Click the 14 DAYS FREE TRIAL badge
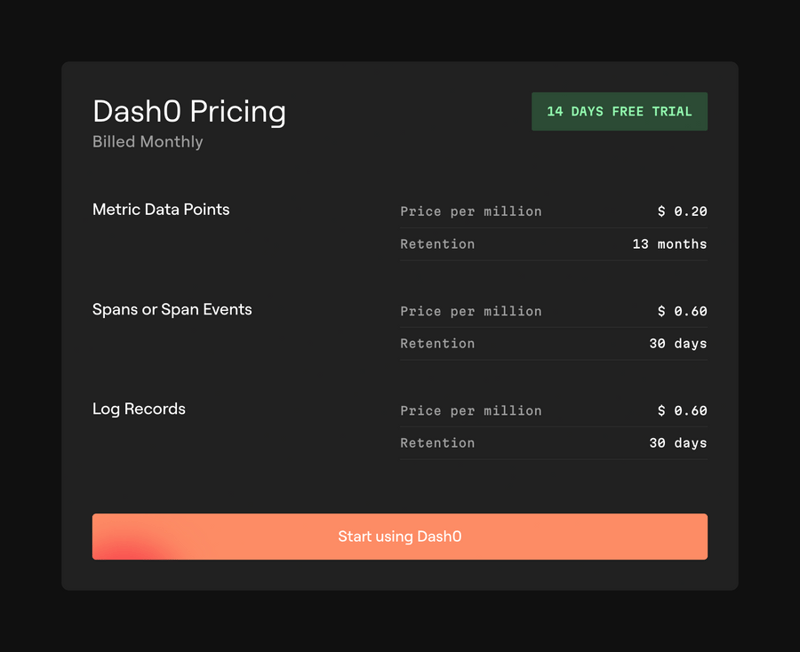800x652 pixels. pos(619,111)
